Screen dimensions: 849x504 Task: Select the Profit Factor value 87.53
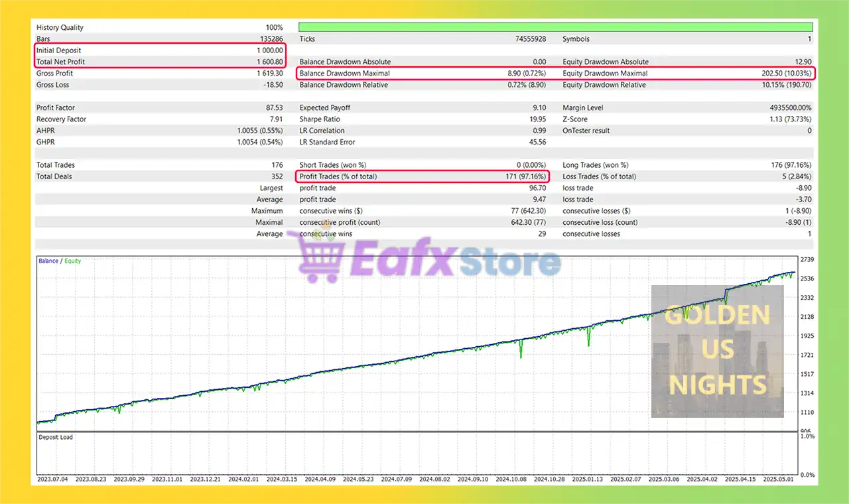point(275,107)
